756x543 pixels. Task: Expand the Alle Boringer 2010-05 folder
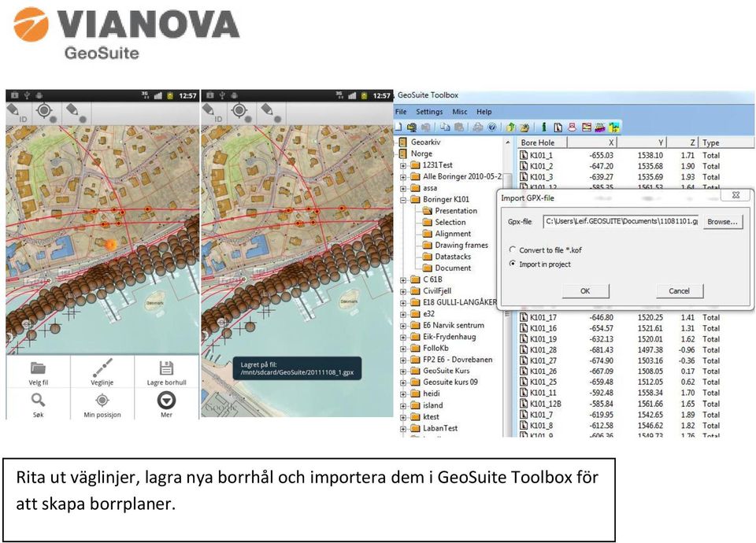403,177
